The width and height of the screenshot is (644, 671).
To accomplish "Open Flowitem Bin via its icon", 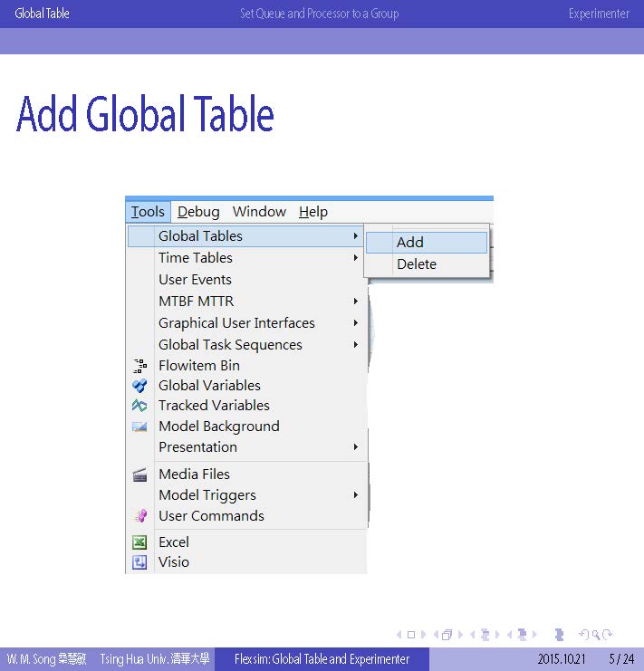I will coord(139,366).
